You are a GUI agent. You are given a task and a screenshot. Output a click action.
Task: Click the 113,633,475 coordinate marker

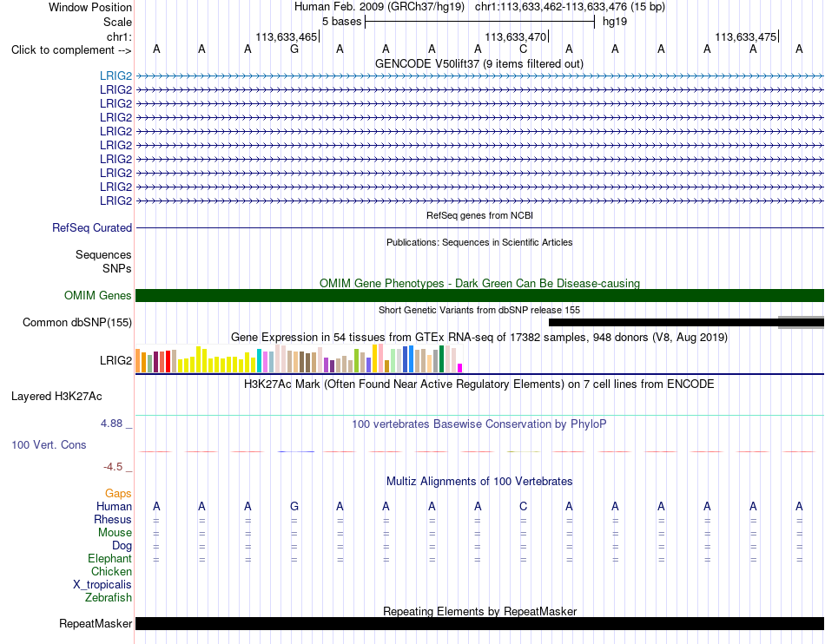[746, 36]
